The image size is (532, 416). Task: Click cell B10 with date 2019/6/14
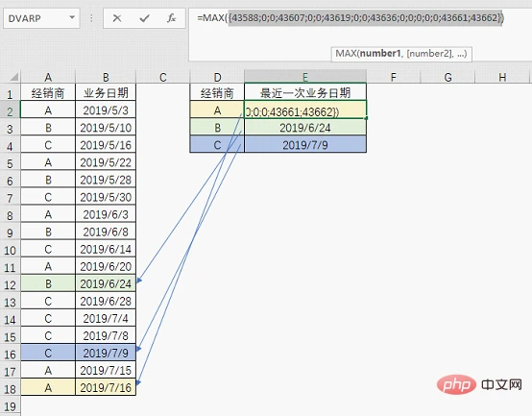point(106,249)
